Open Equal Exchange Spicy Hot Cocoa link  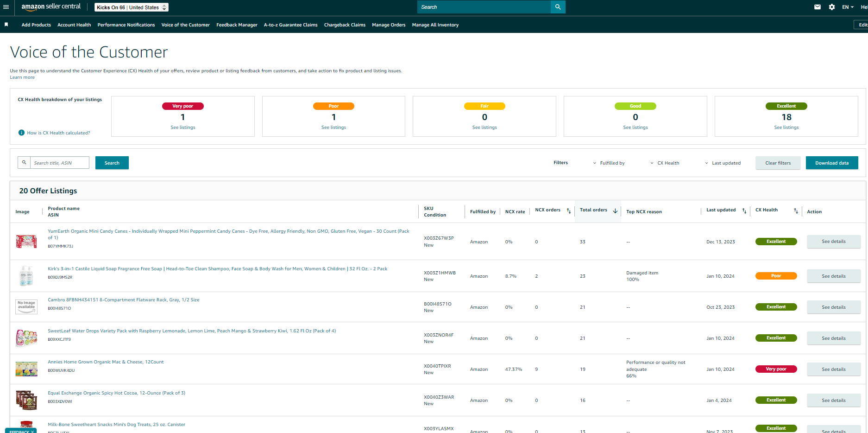click(116, 393)
